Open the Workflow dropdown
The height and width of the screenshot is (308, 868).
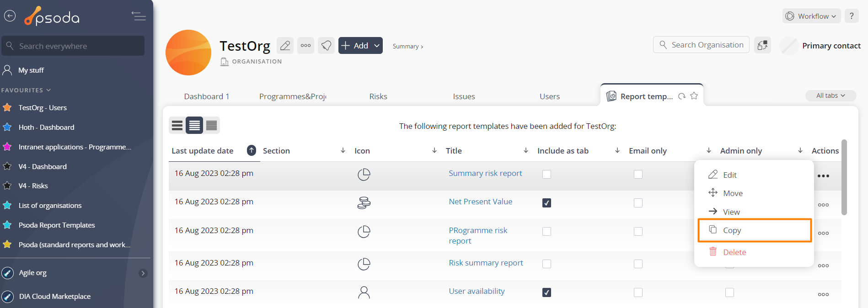point(812,16)
